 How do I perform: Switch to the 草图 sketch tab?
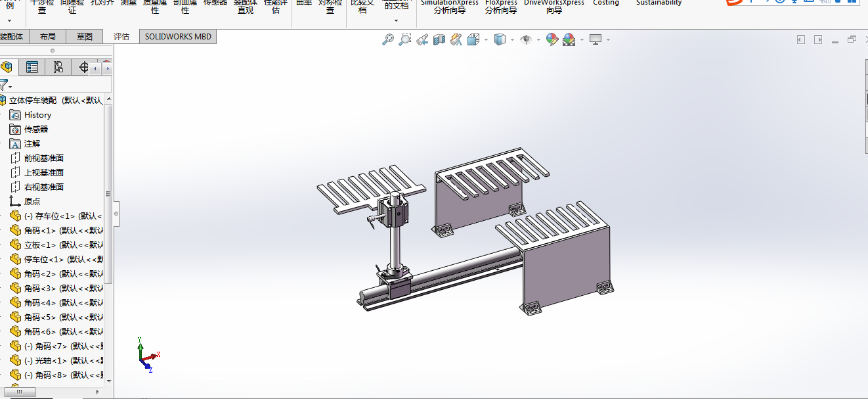pyautogui.click(x=84, y=37)
